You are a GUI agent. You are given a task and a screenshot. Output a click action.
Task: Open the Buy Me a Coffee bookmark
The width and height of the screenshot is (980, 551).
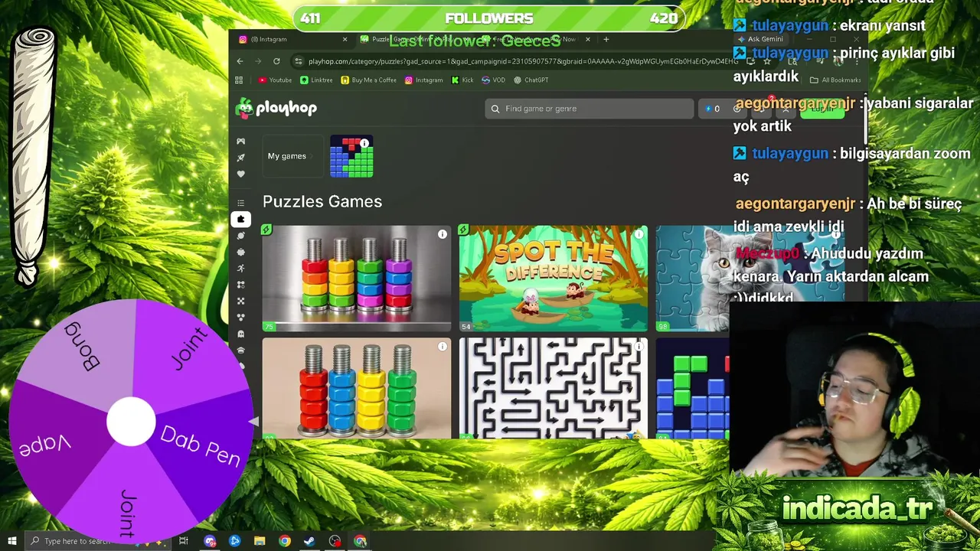coord(368,80)
